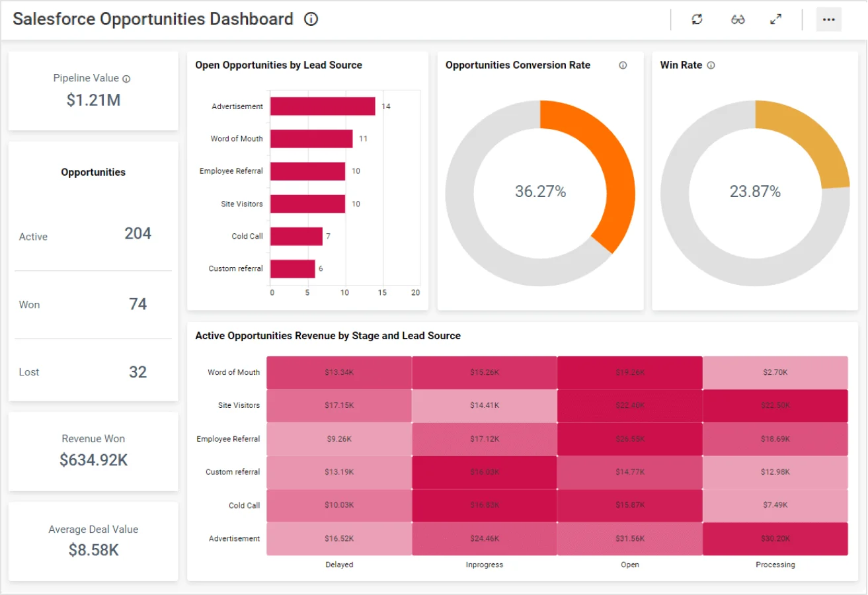Click the $2.70K Word of Mouth Processing cell
This screenshot has width=868, height=595.
click(775, 372)
